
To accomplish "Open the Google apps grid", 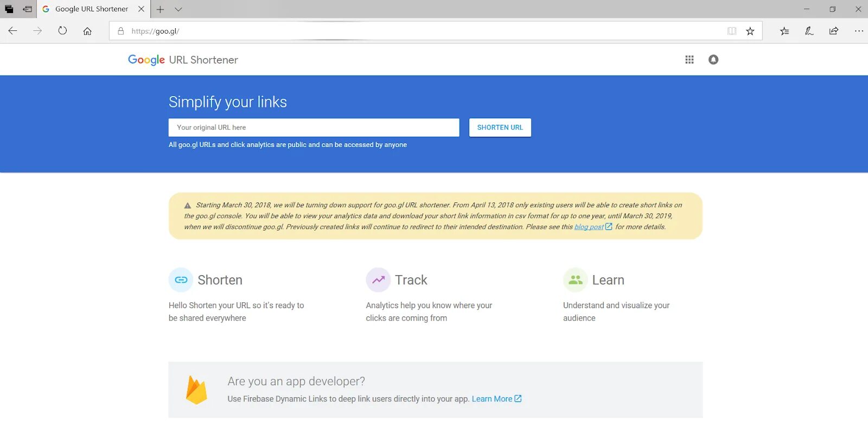I will 690,60.
